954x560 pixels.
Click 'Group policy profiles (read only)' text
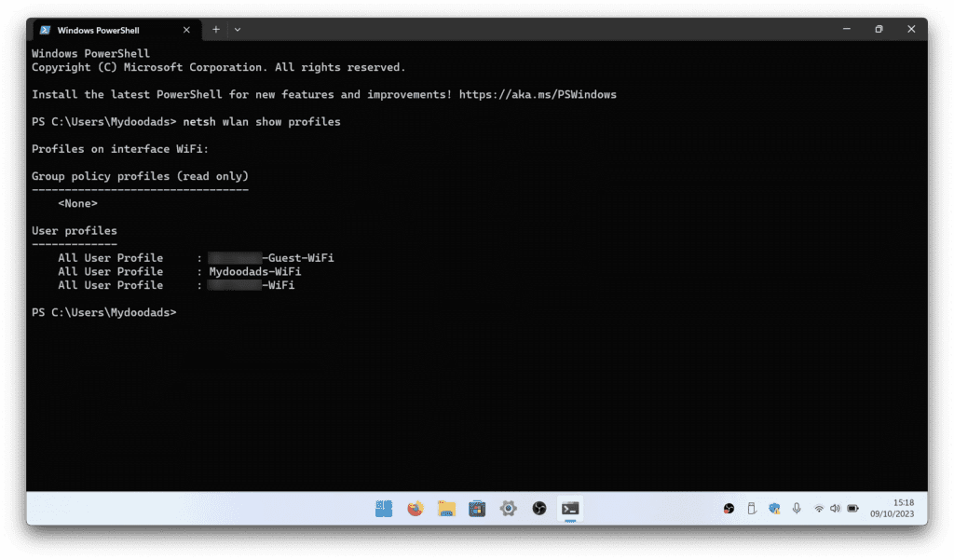tap(140, 176)
